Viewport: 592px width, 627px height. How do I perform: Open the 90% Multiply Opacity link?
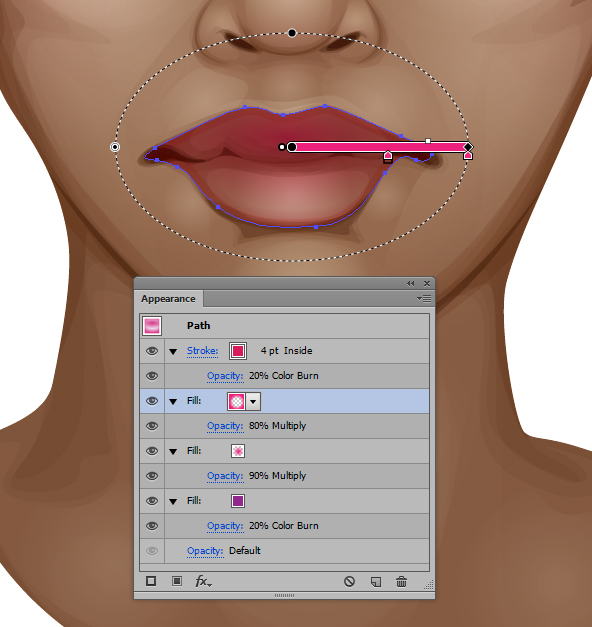[x=225, y=476]
